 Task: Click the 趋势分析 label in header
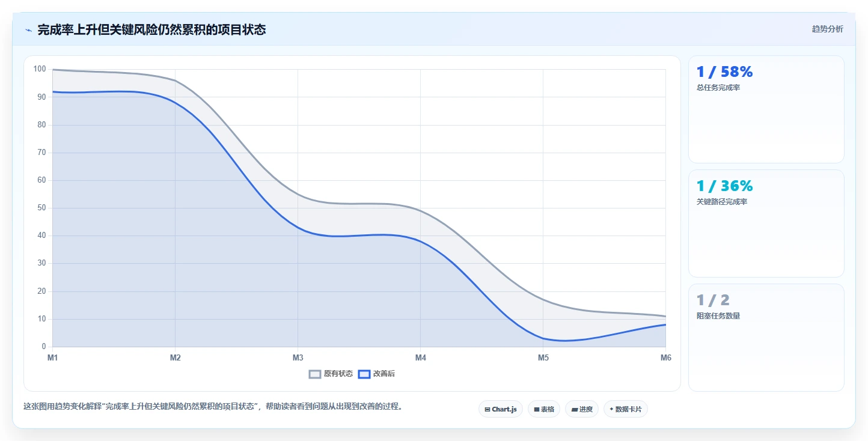coord(827,29)
